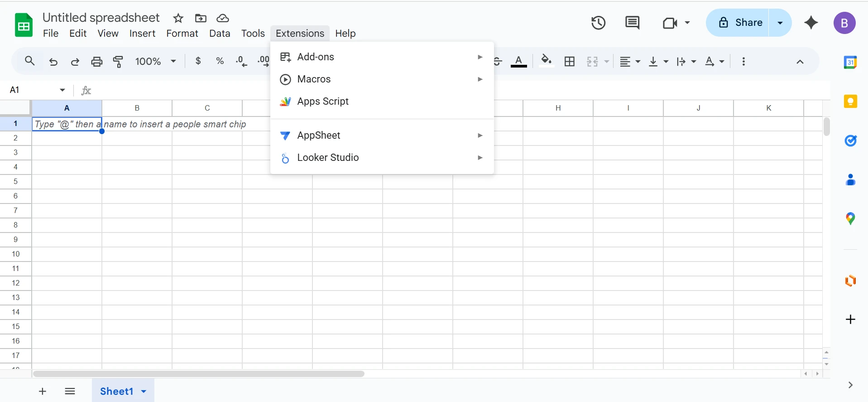
Task: Open the 100% zoom dropdown
Action: pos(155,62)
